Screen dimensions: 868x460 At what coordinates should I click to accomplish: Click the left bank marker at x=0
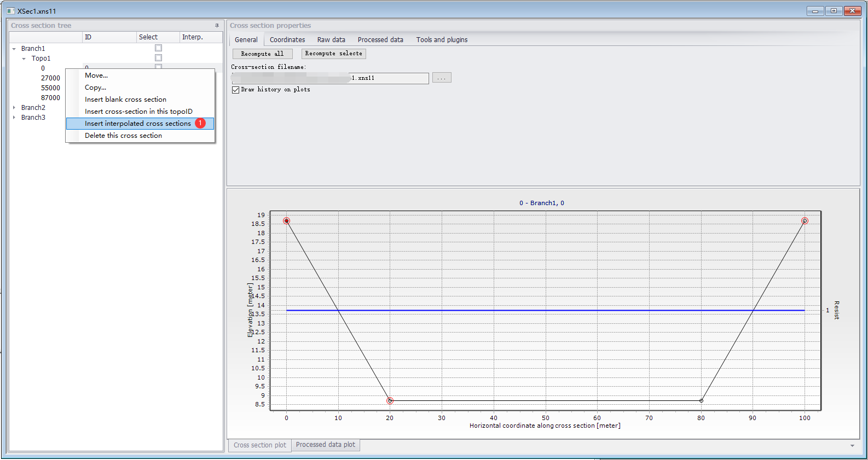286,221
